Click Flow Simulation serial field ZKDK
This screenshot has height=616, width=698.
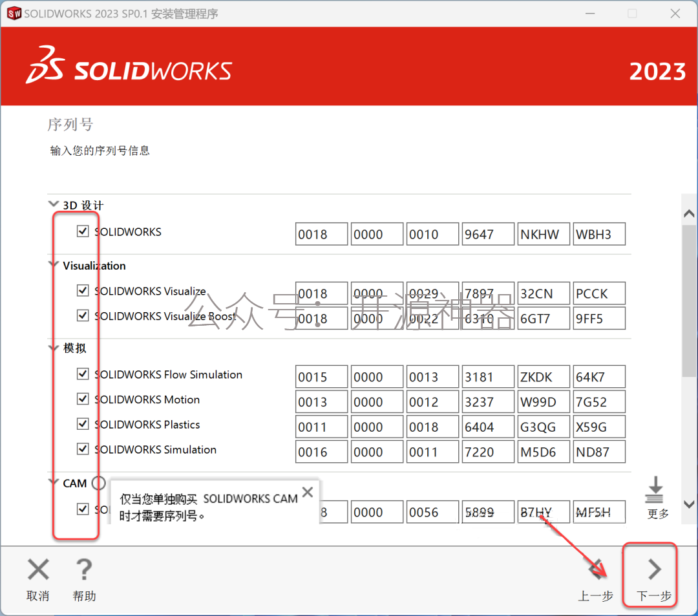[544, 377]
